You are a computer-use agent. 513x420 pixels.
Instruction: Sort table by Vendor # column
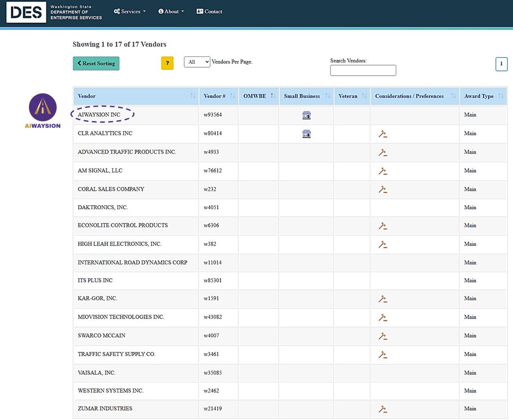[219, 96]
